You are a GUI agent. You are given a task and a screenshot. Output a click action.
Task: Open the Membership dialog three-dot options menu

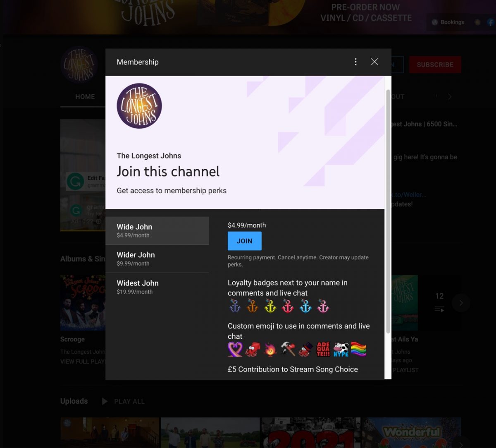[x=355, y=62]
